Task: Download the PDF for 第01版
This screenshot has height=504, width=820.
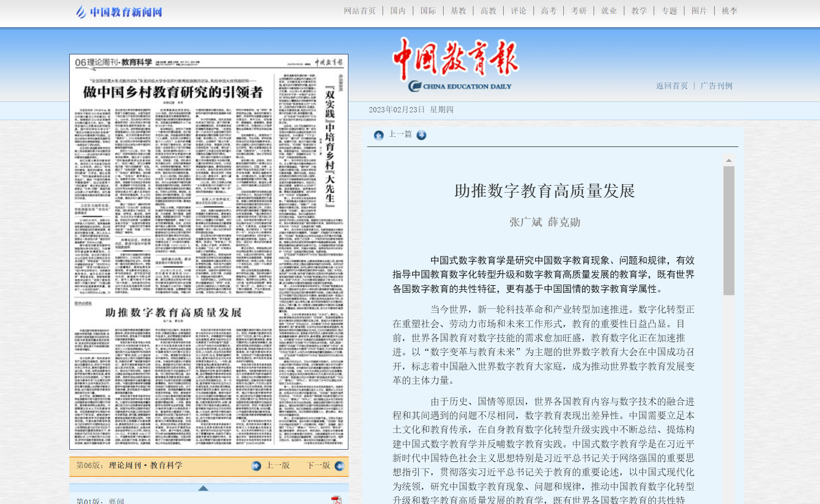Action: pos(336,500)
